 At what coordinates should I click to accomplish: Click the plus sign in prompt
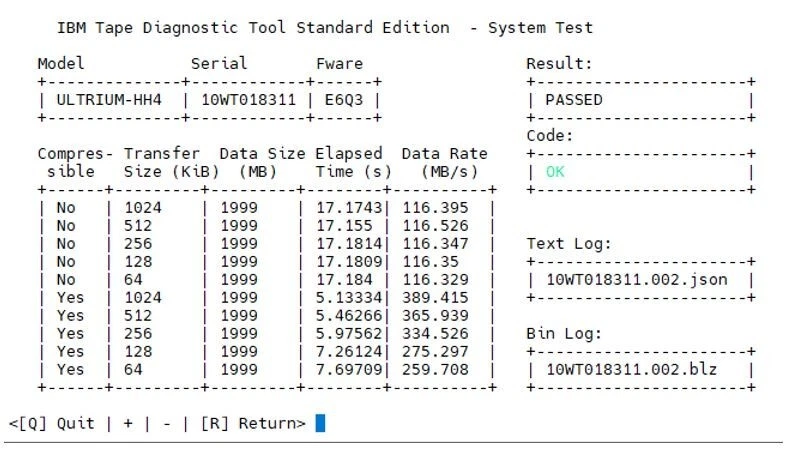(128, 423)
